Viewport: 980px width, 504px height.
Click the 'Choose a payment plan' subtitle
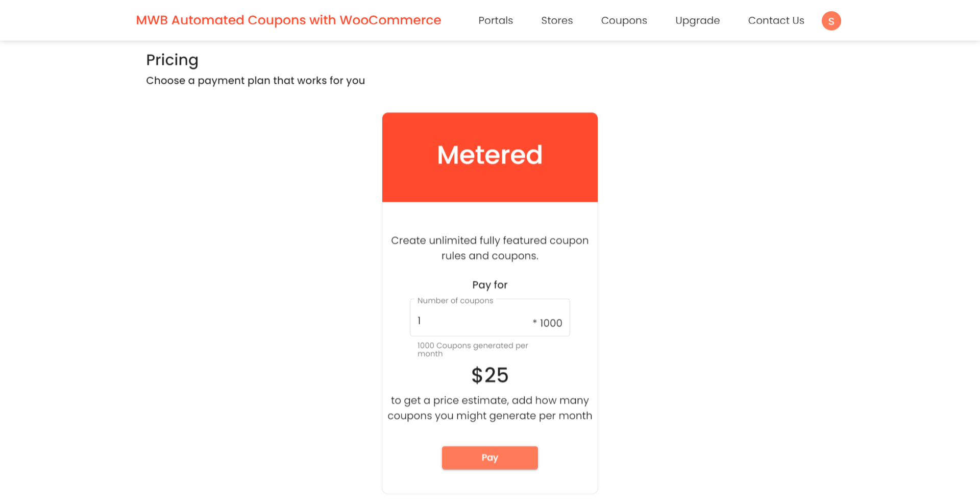click(255, 81)
